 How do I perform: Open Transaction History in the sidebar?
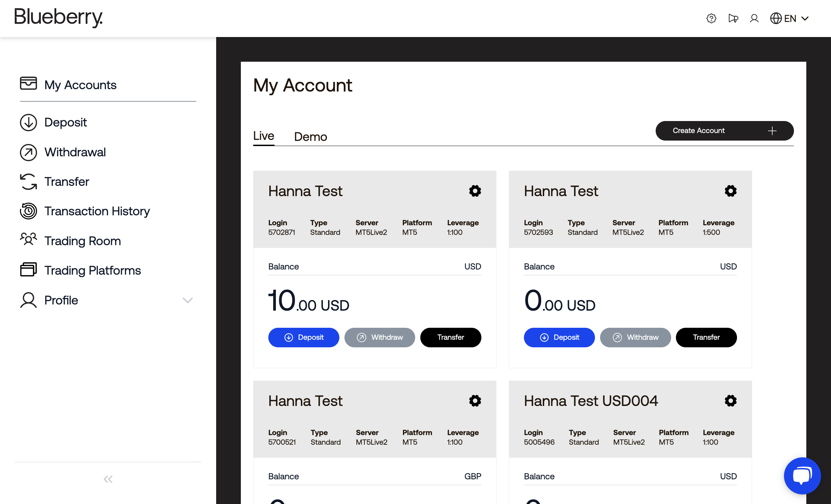[97, 211]
